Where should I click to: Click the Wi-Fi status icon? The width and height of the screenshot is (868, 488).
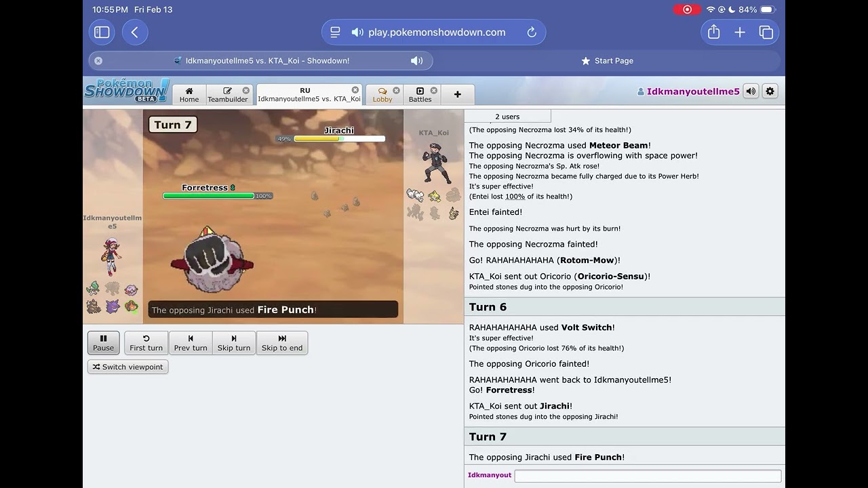(711, 9)
